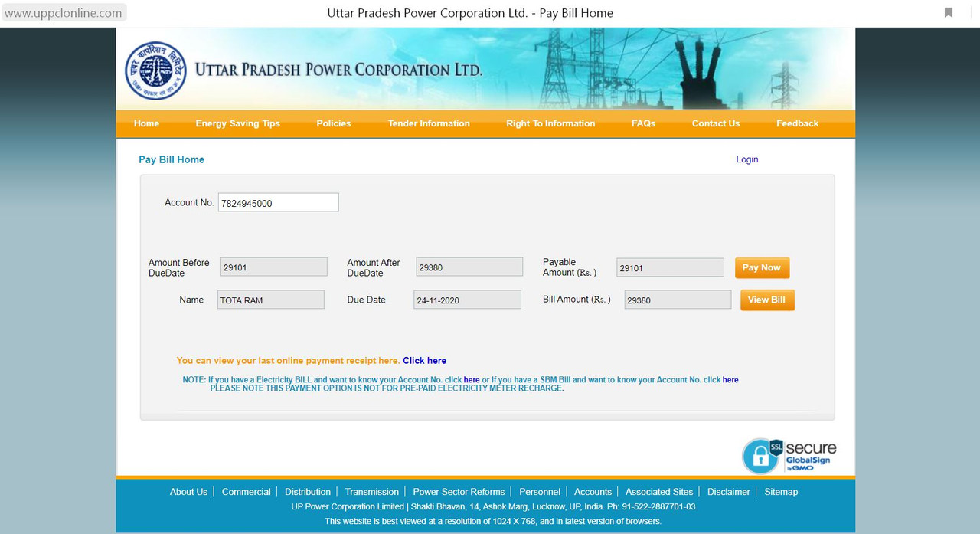
Task: Open the Associated Sites footer link
Action: [x=659, y=492]
